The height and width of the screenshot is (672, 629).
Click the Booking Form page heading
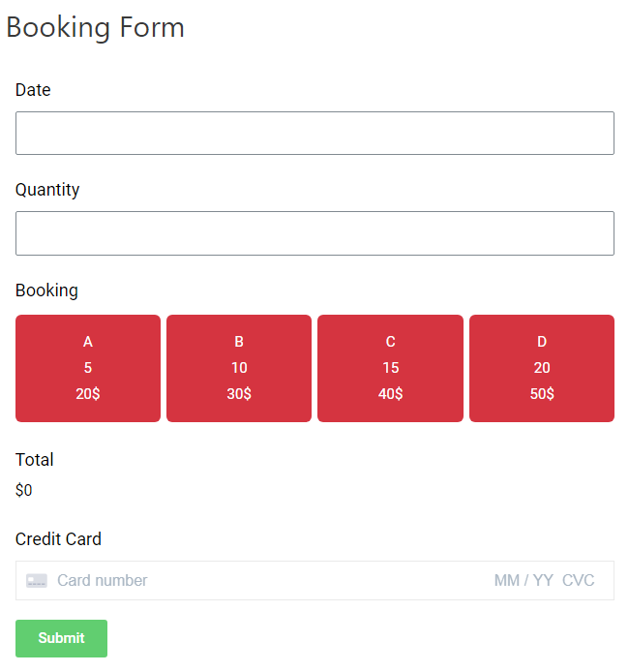click(x=95, y=28)
